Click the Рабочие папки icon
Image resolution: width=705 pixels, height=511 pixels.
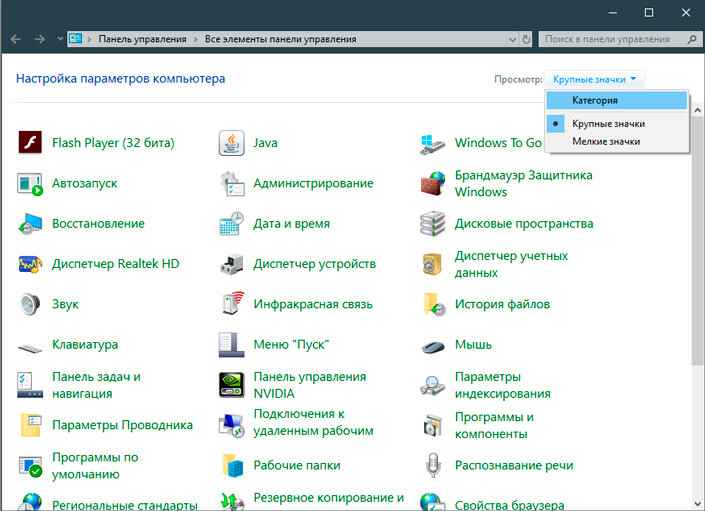coord(232,465)
